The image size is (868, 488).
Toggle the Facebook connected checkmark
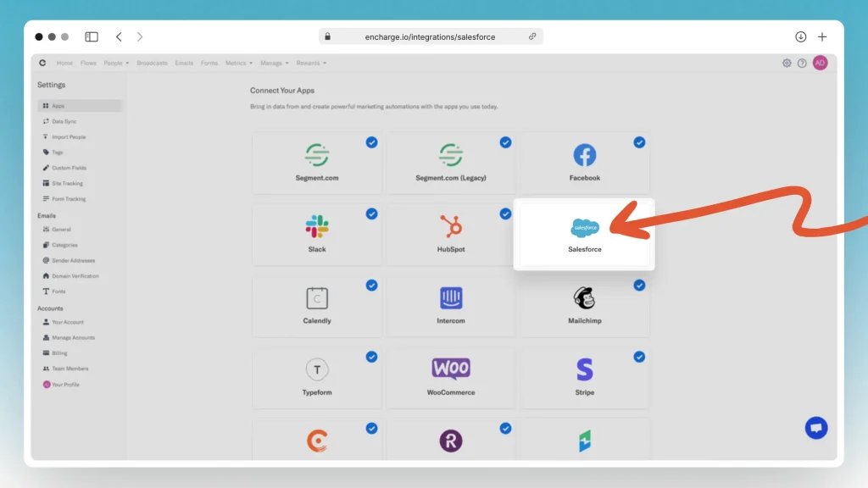tap(640, 142)
